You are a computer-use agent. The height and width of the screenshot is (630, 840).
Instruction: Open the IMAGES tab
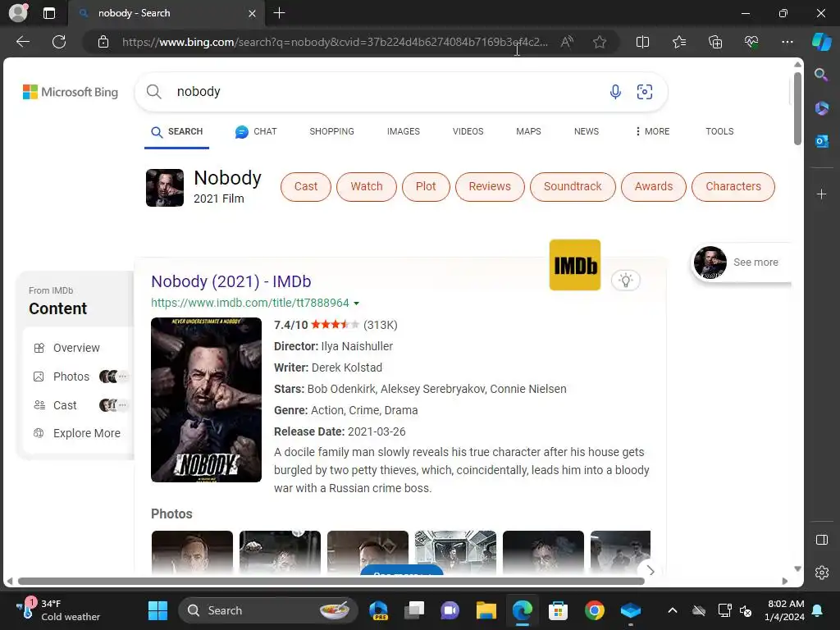tap(404, 131)
